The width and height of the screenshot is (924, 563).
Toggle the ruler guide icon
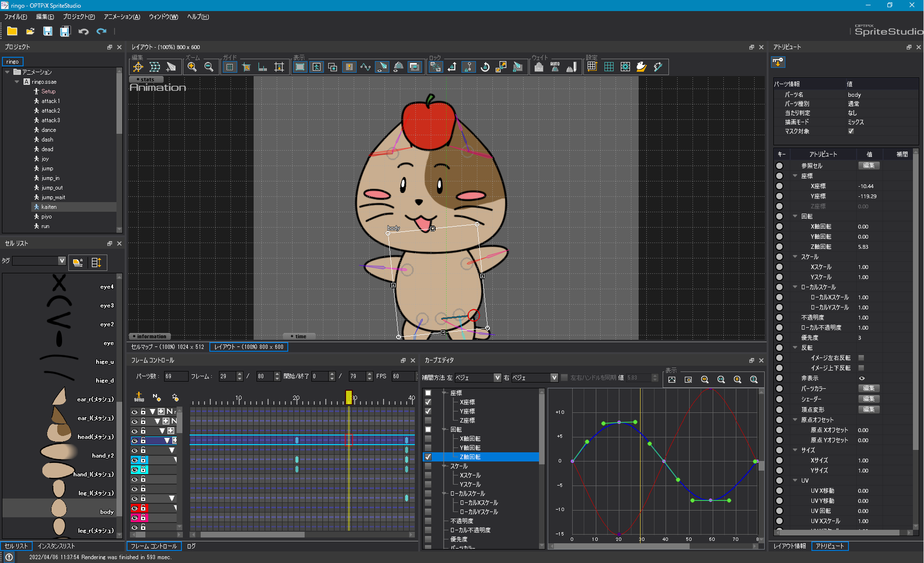[262, 67]
